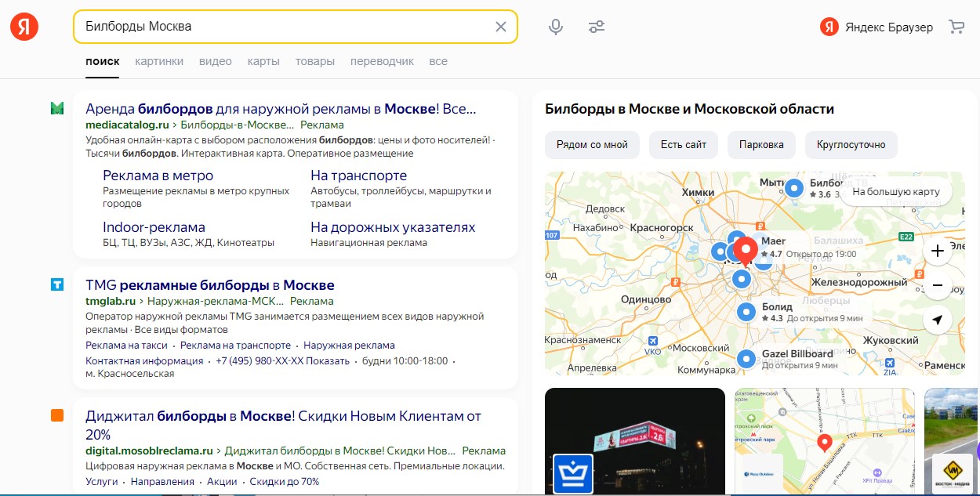Click the Яндекс Браузер icon in the corner

pos(827,26)
